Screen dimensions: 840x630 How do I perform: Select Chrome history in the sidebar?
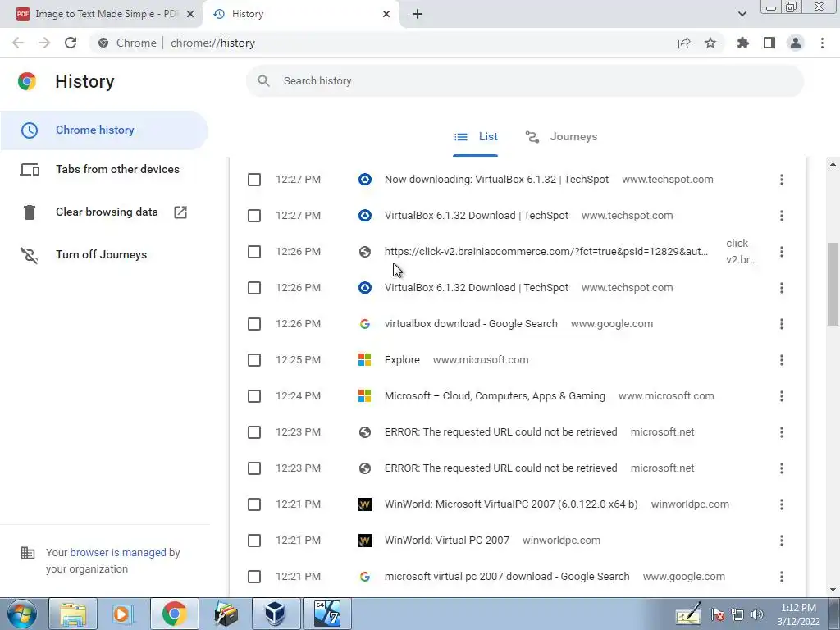pos(104,130)
